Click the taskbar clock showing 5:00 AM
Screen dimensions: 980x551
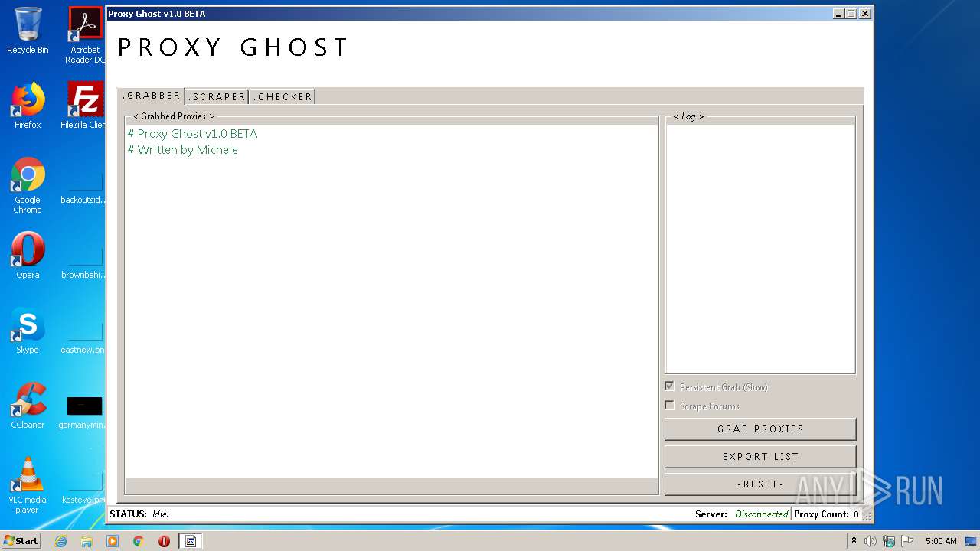941,541
